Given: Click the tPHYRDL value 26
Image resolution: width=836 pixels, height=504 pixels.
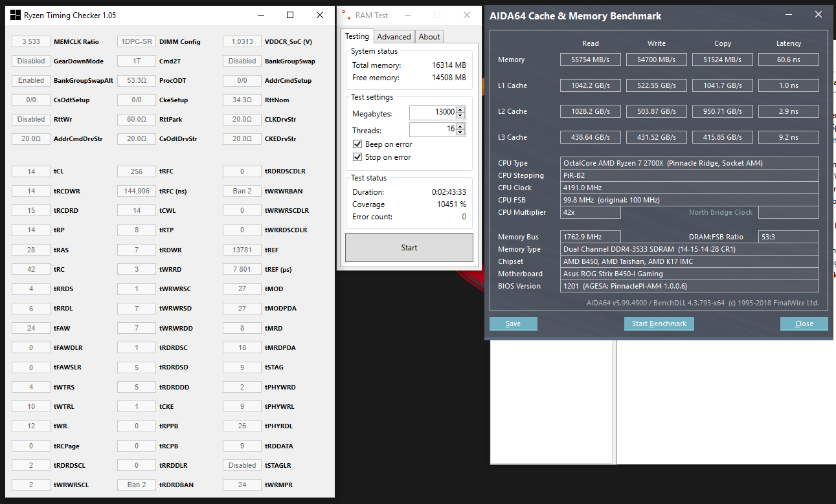Looking at the screenshot, I should [242, 426].
